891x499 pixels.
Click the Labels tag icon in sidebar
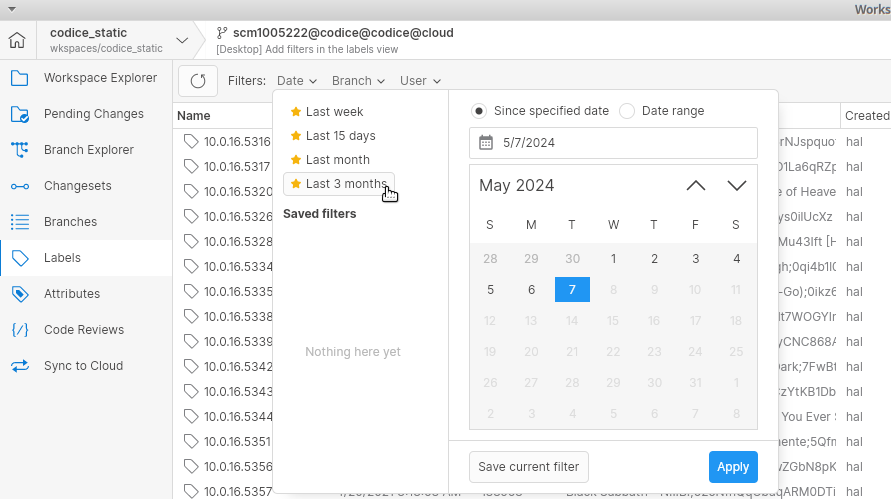[x=20, y=258]
